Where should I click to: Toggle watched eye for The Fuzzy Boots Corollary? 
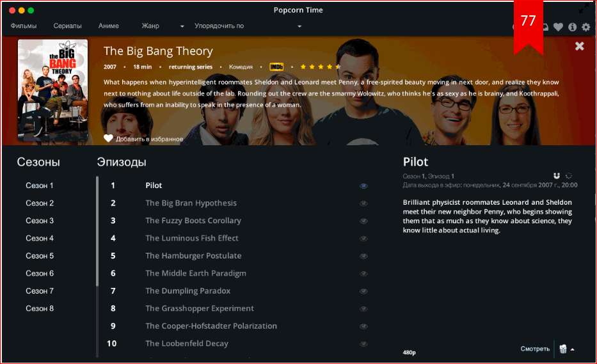[363, 221]
